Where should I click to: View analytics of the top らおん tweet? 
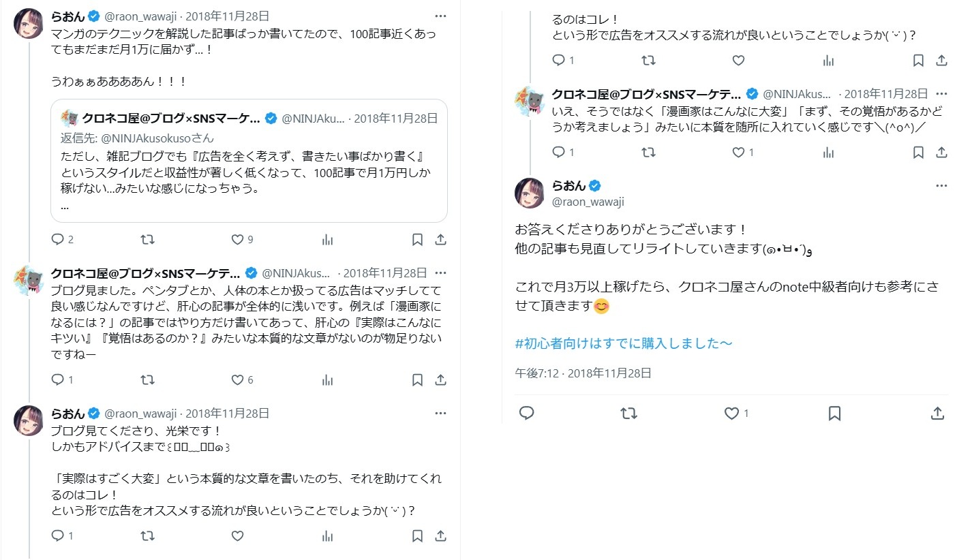327,240
